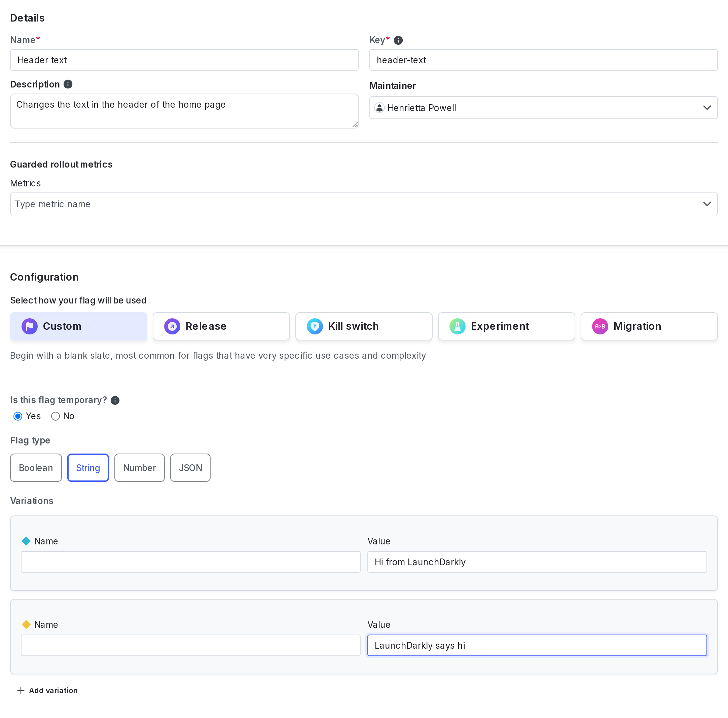Click the info icon beside 'Is this flag temporary?'
Image resolution: width=728 pixels, height=718 pixels.
(115, 400)
